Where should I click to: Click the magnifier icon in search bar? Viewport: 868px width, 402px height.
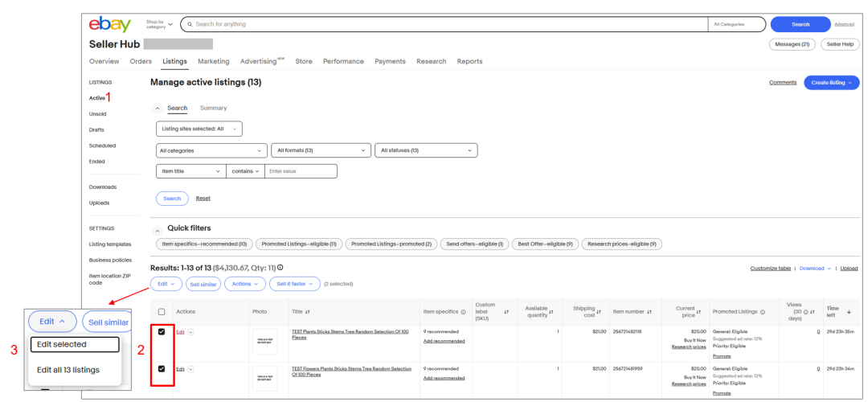point(190,24)
